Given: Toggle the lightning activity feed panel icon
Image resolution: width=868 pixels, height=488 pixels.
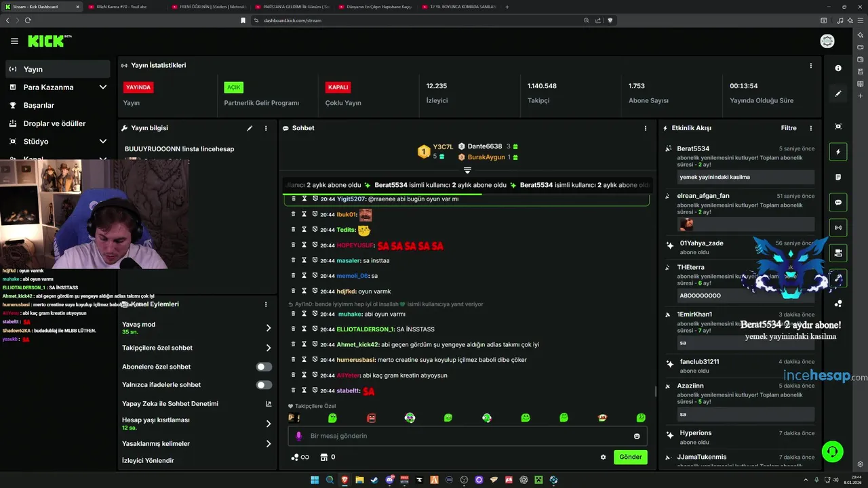Looking at the screenshot, I should (x=838, y=152).
